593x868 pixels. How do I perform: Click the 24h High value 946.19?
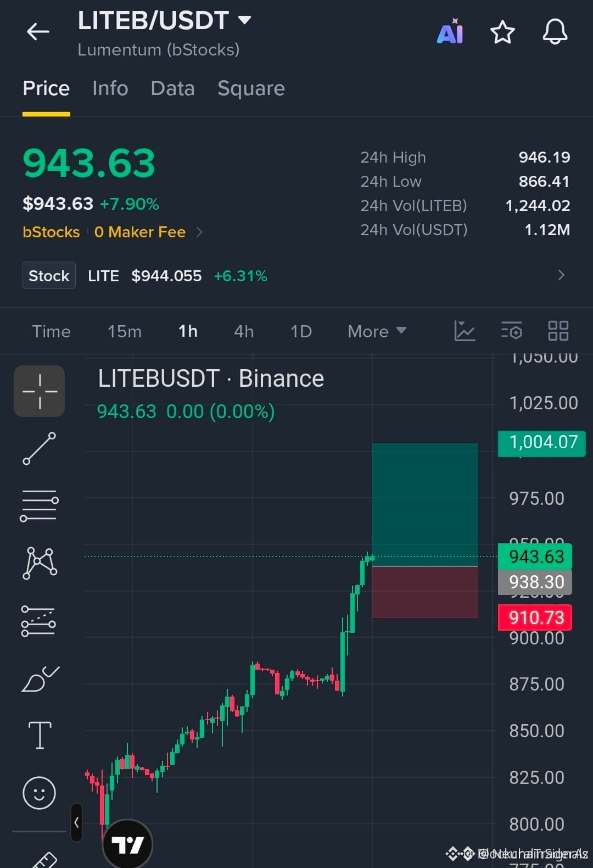[x=544, y=157]
